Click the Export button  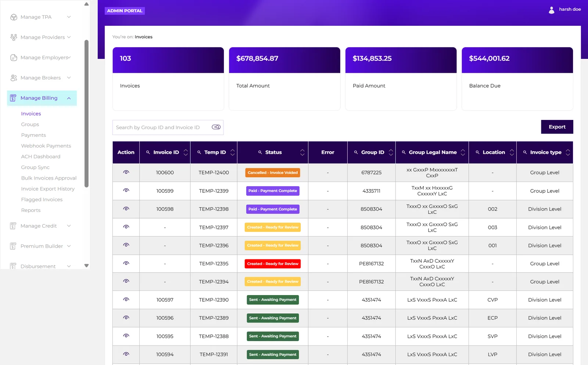(x=557, y=127)
